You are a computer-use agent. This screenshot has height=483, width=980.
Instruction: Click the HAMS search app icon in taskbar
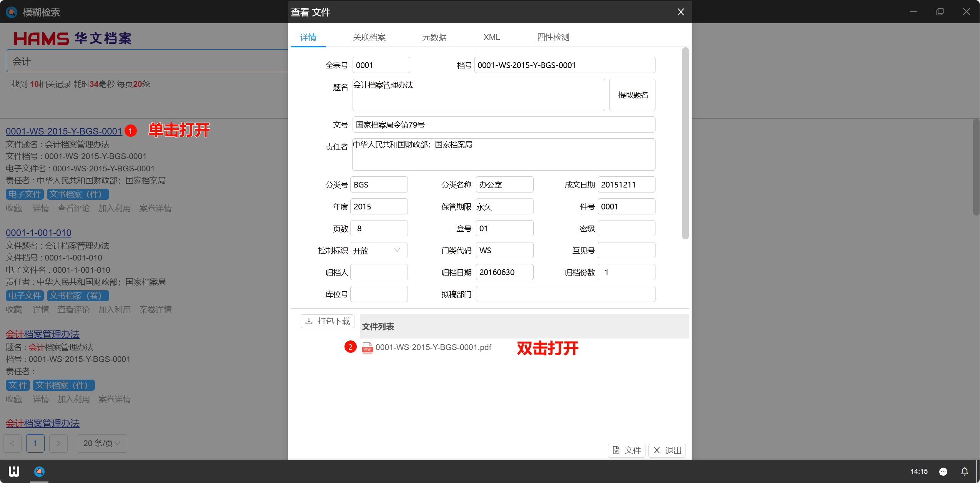click(39, 471)
